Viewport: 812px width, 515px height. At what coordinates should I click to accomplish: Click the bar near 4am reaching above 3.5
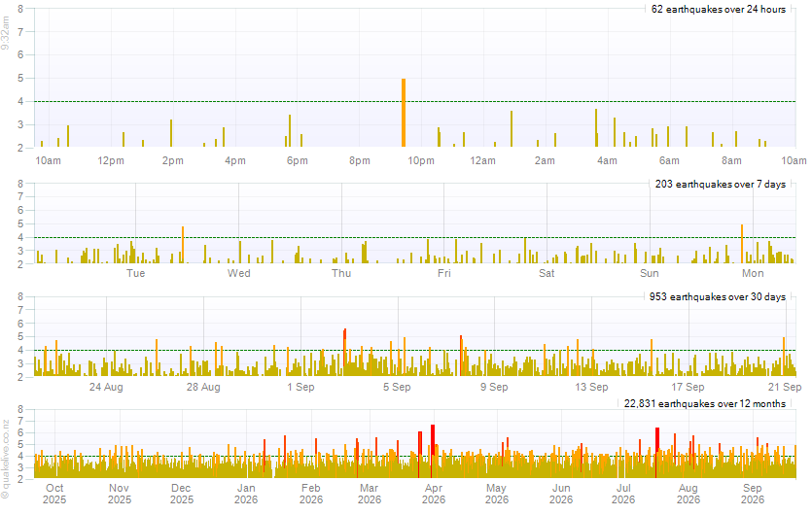[x=596, y=128]
